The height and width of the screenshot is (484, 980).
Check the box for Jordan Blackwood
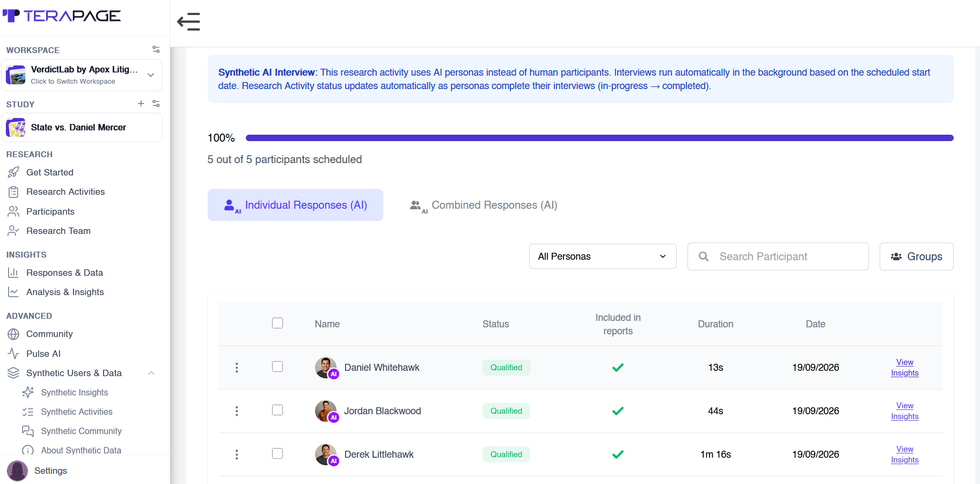277,410
